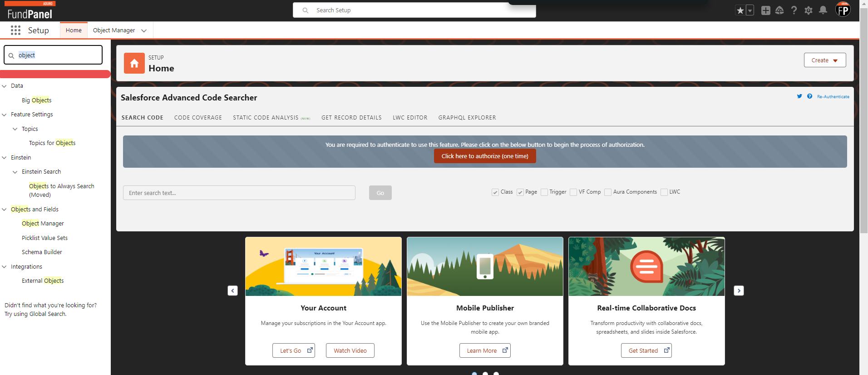Collapse the Integrations section
868x375 pixels.
point(5,267)
